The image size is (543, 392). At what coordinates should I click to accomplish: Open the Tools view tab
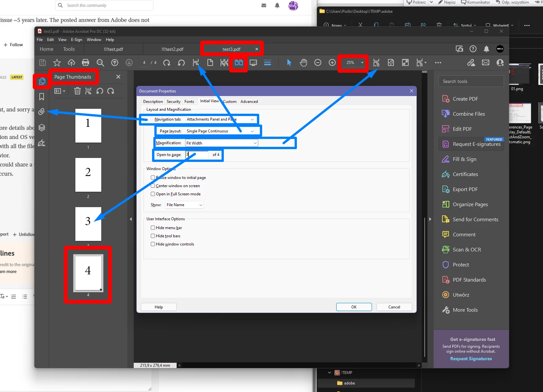(x=69, y=49)
